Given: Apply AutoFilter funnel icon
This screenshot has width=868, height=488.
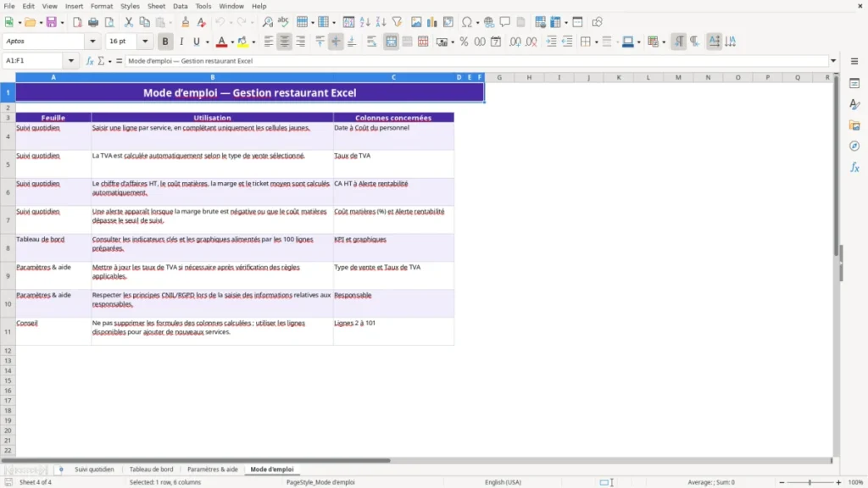Looking at the screenshot, I should (397, 22).
